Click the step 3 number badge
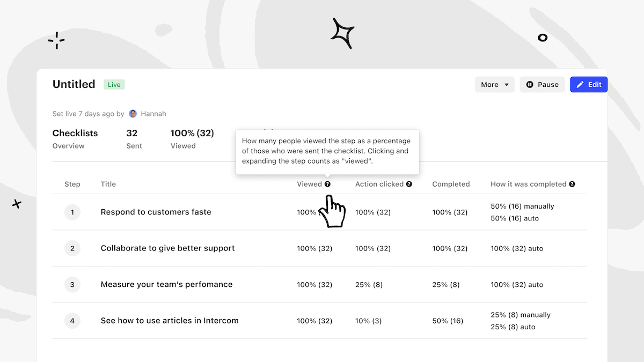Image resolution: width=644 pixels, height=362 pixels. click(x=72, y=285)
